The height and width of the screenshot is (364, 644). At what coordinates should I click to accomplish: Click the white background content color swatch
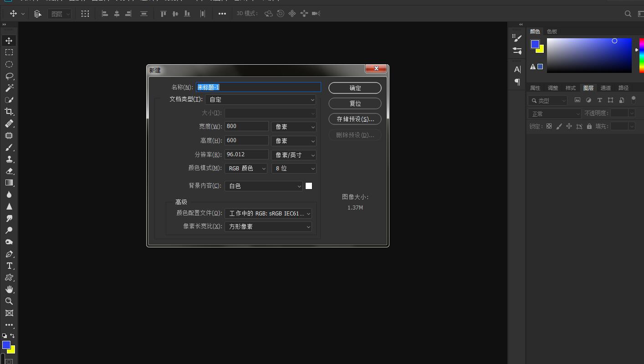click(309, 186)
